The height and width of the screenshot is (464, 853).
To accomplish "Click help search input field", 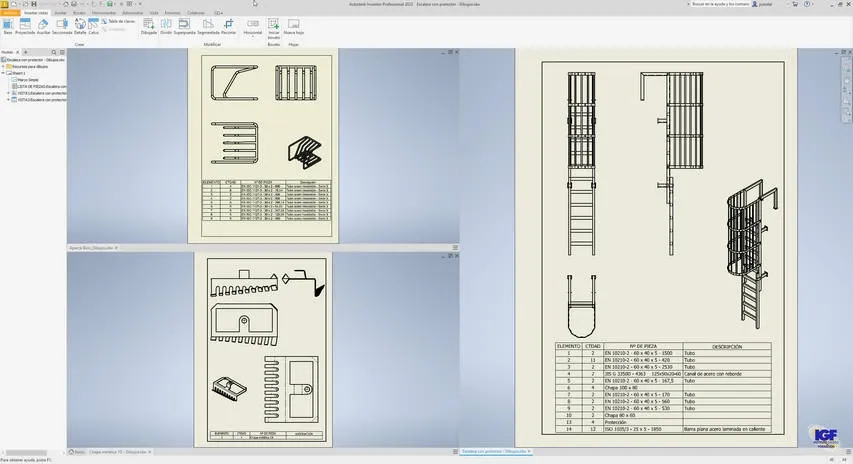I will (719, 4).
